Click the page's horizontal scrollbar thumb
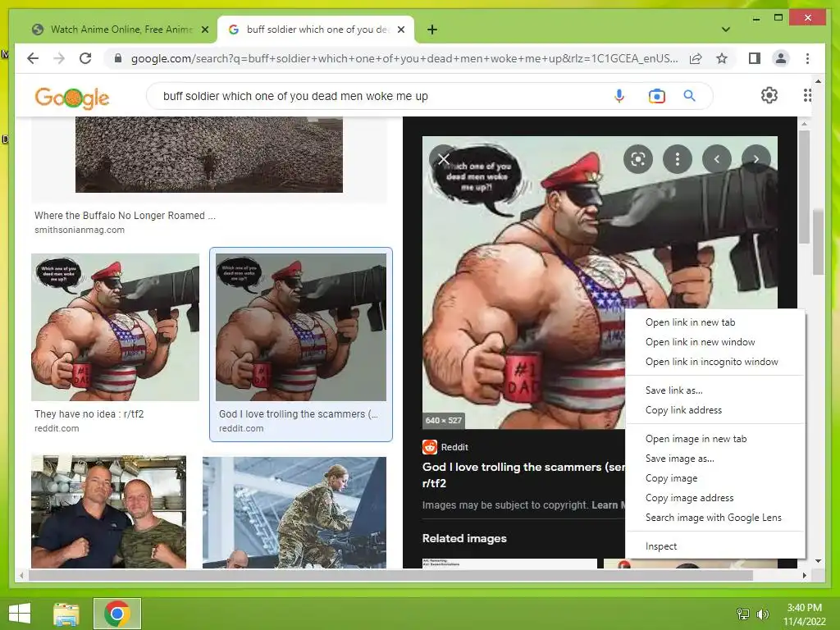This screenshot has width=840, height=630. click(x=390, y=575)
